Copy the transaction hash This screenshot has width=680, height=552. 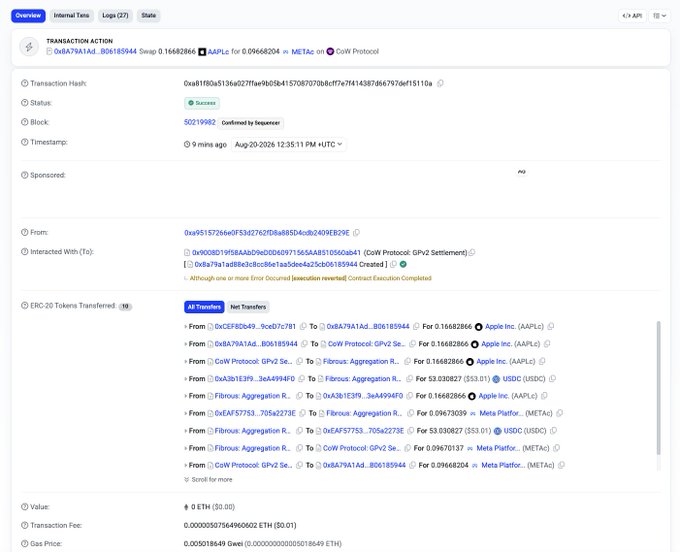click(x=440, y=83)
